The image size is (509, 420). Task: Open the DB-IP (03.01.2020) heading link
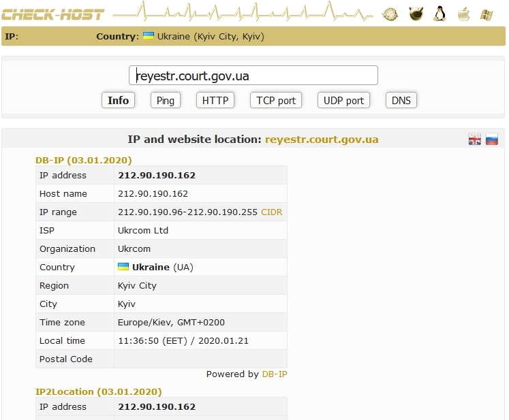(83, 160)
